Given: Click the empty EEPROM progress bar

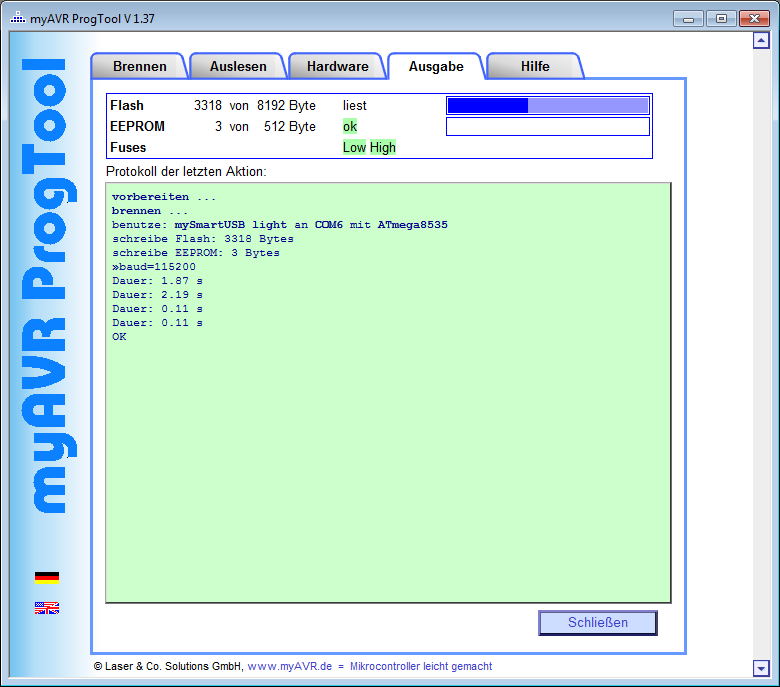Looking at the screenshot, I should [547, 127].
